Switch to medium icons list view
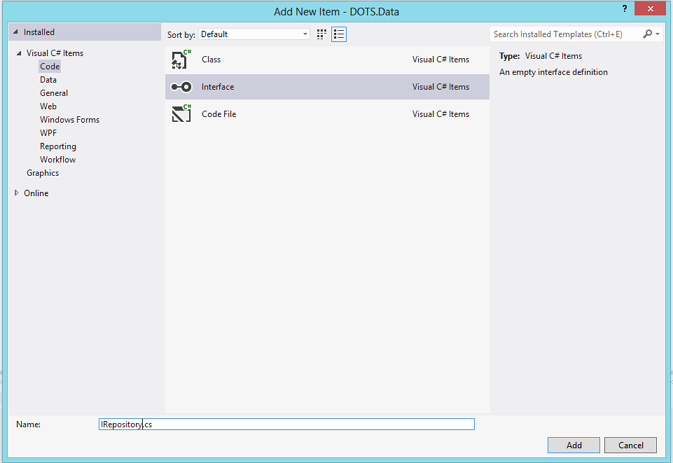This screenshot has width=673, height=463. (x=339, y=34)
